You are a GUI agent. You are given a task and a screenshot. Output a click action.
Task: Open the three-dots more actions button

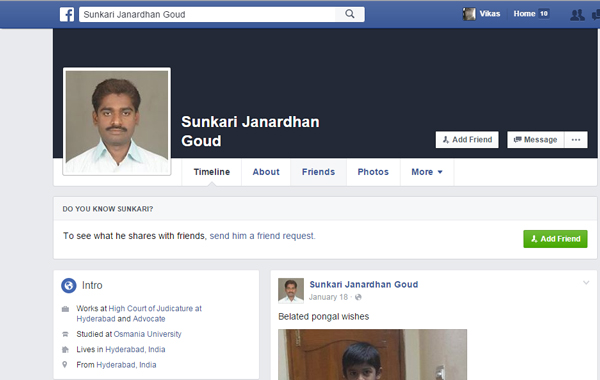point(576,140)
